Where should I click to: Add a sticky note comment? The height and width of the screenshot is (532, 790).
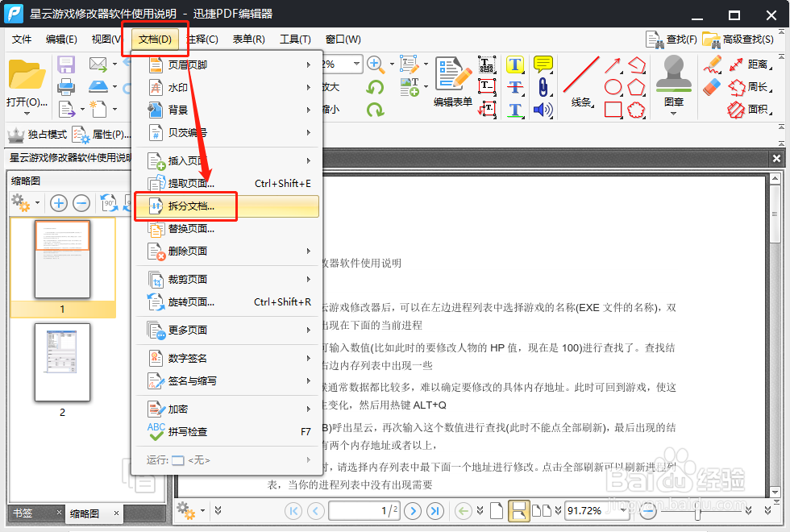542,64
